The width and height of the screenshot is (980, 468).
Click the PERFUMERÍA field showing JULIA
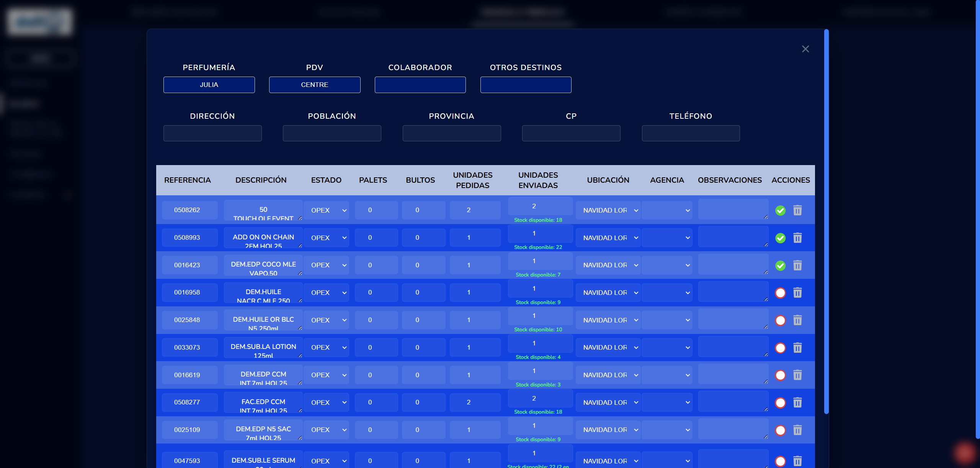pos(209,85)
